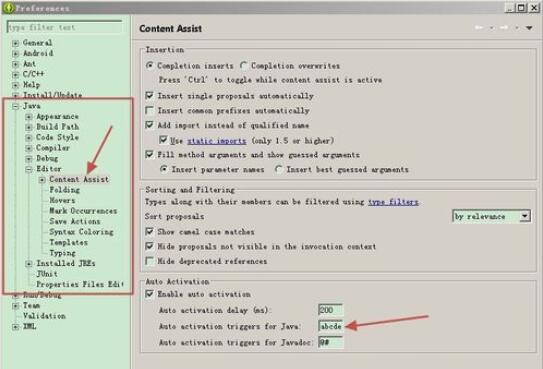Toggle Fill method arguments checkbox
The image size is (543, 369).
pos(150,154)
